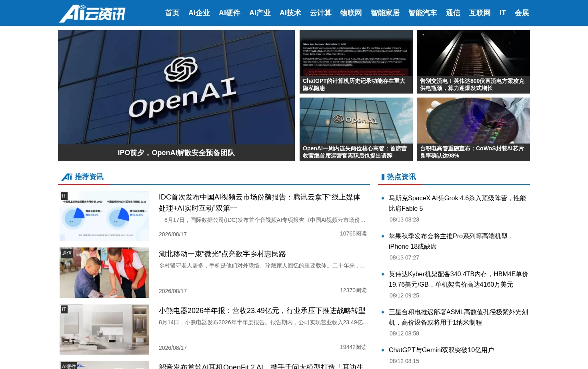Open 苹果秋季发布会将主推Pro系列 hot news
This screenshot has height=369, width=588.
[x=451, y=241]
